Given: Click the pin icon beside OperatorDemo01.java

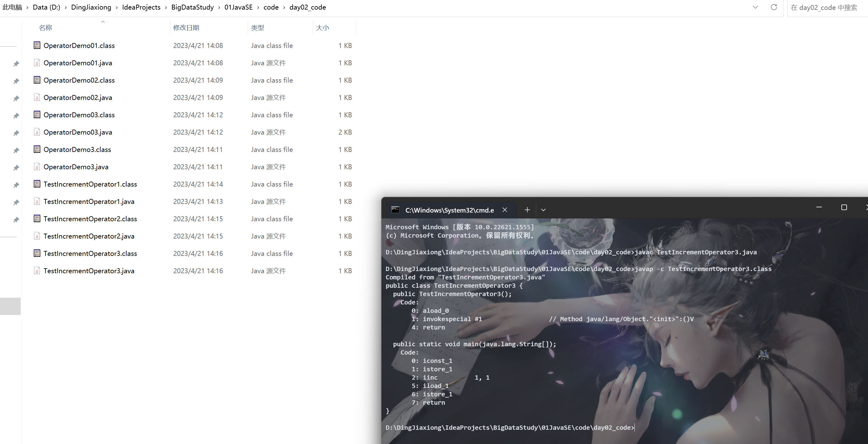Looking at the screenshot, I should pyautogui.click(x=16, y=63).
